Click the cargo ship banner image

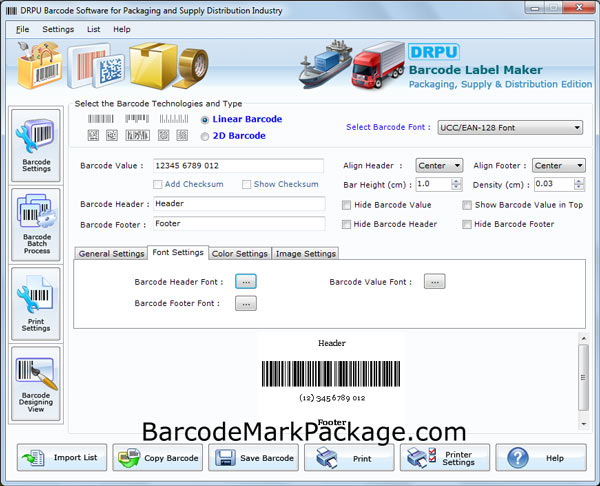[325, 64]
